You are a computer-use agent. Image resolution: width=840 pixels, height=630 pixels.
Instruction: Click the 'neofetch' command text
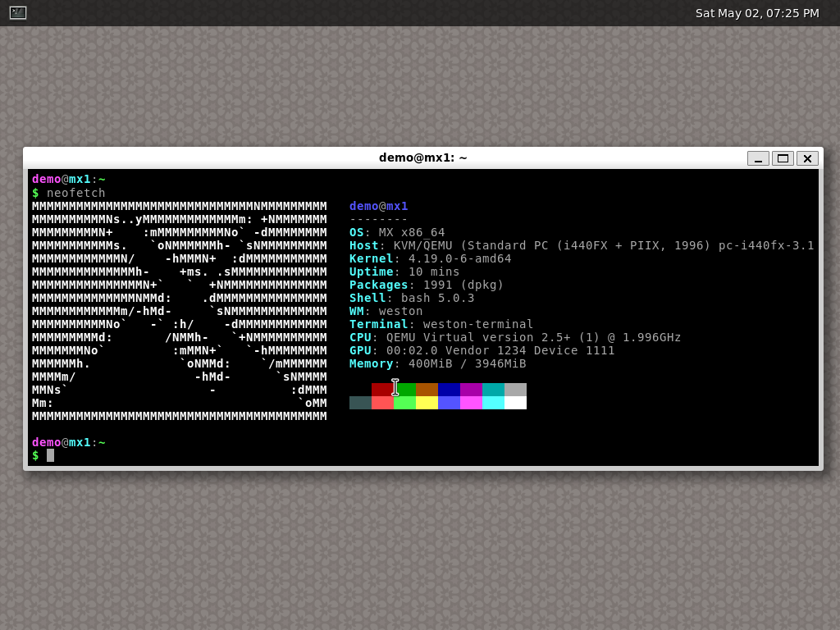(x=76, y=193)
